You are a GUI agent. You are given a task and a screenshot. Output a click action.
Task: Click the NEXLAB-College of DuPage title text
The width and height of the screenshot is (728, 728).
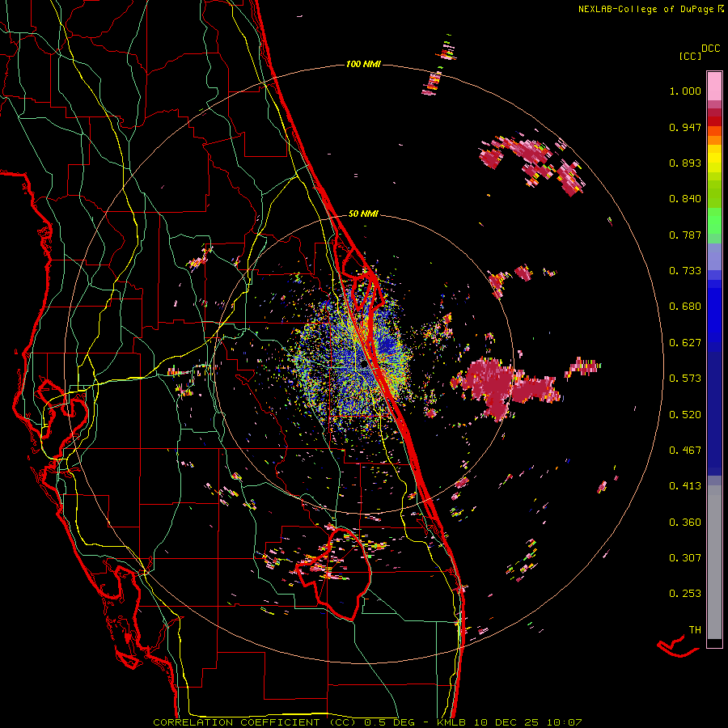click(x=651, y=9)
